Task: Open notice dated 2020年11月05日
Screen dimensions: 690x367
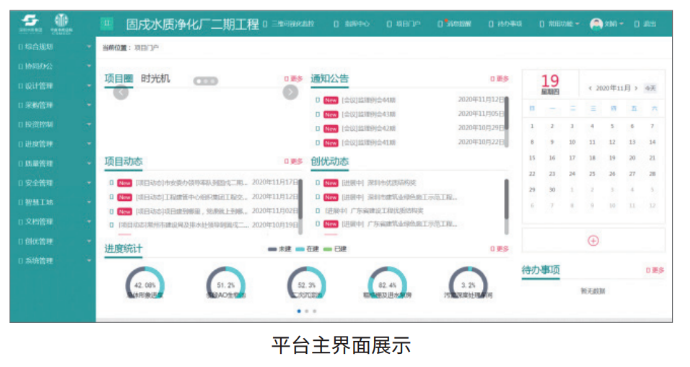Action: pos(409,114)
